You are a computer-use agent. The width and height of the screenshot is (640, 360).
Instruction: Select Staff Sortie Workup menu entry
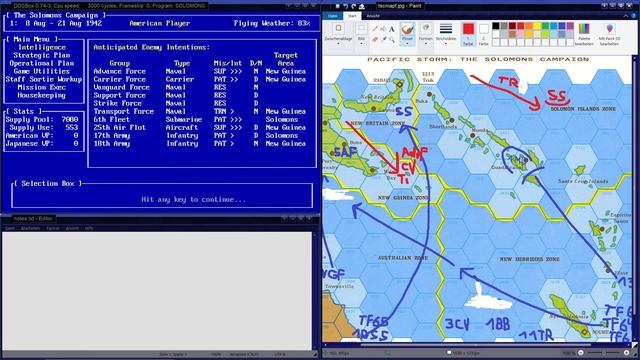click(44, 79)
